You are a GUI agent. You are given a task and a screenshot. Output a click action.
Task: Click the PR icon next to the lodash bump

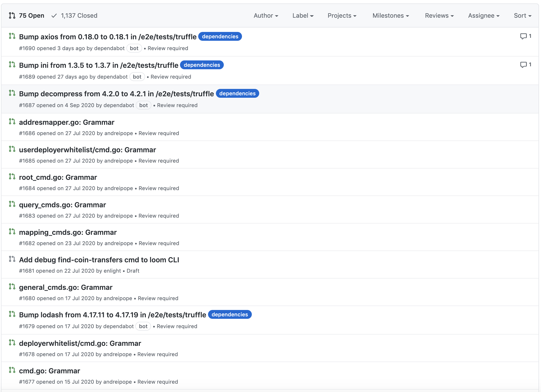(12, 314)
